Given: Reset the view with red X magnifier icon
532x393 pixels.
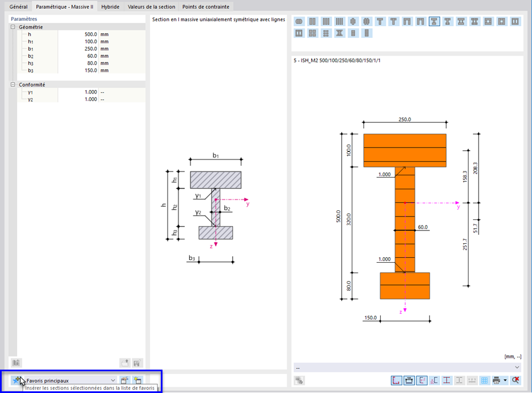Looking at the screenshot, I should point(516,380).
